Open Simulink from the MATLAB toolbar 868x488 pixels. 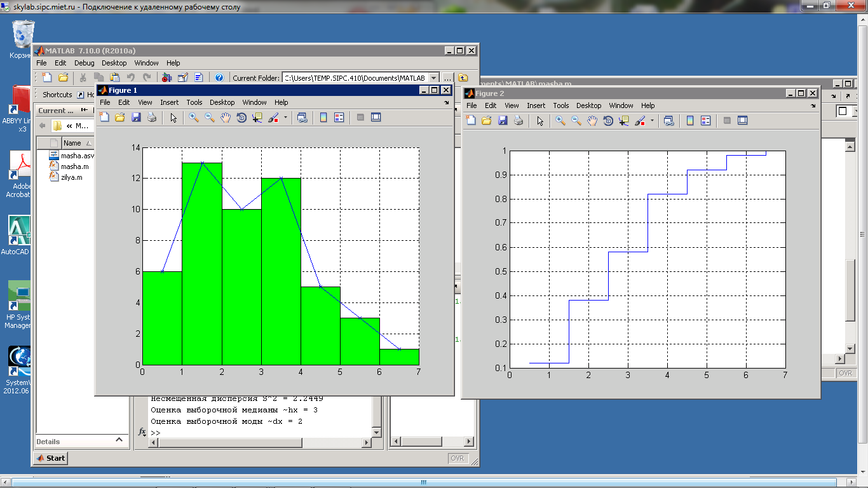tap(167, 78)
